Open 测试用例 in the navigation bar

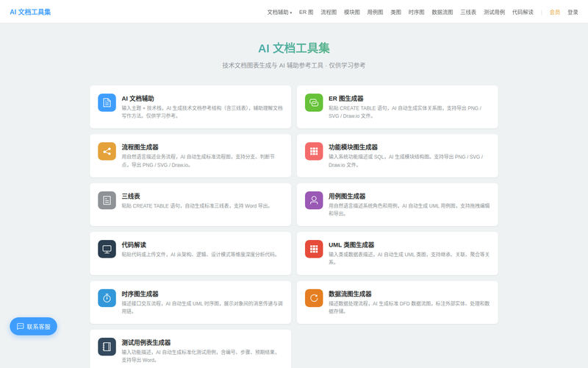tap(494, 12)
